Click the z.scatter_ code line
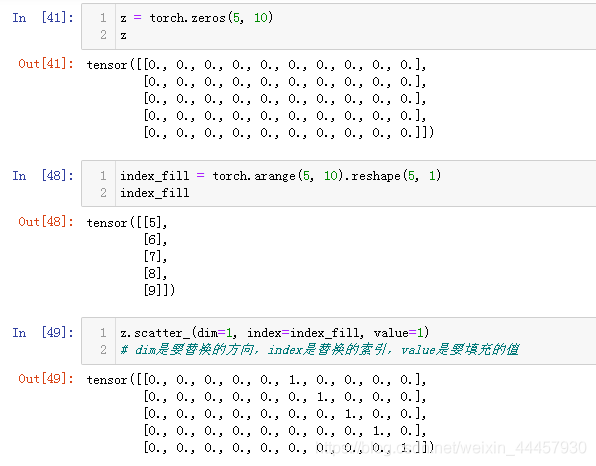The width and height of the screenshot is (596, 466). (275, 333)
